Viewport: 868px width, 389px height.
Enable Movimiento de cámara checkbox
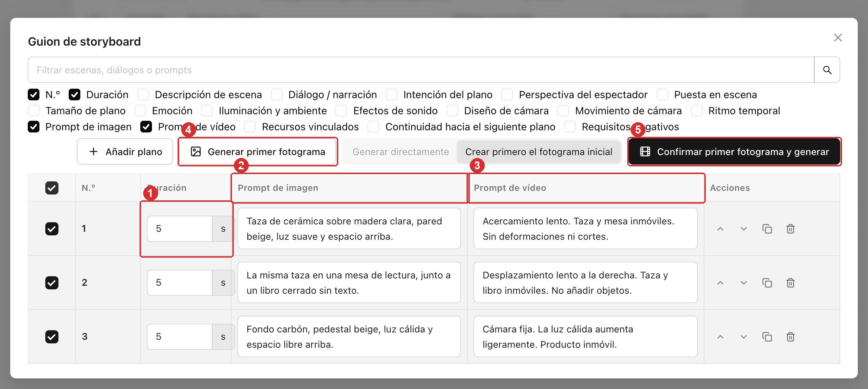(x=563, y=111)
